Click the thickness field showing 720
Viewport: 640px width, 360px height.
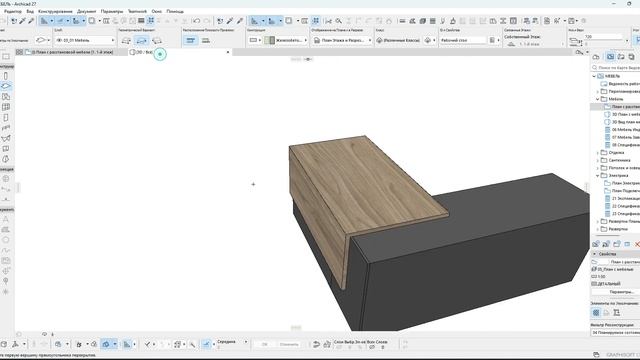click(x=603, y=37)
